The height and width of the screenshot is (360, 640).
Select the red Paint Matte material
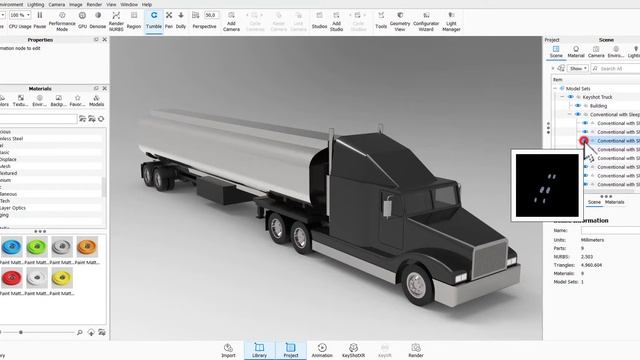pos(11,278)
